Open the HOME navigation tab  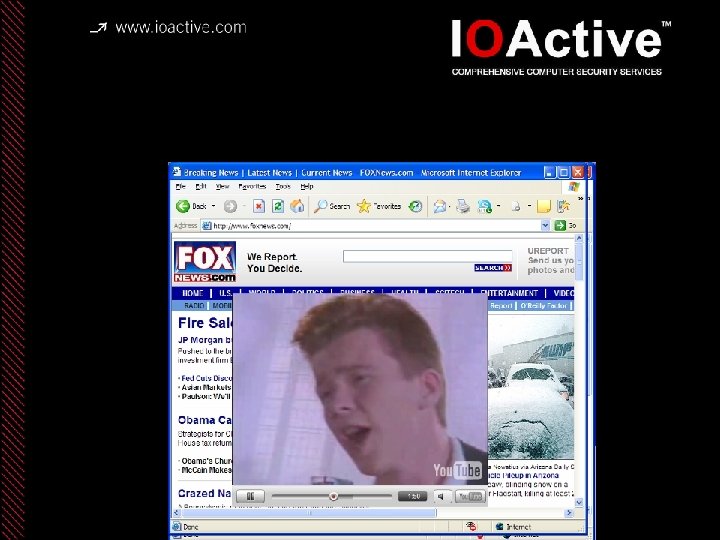[192, 293]
